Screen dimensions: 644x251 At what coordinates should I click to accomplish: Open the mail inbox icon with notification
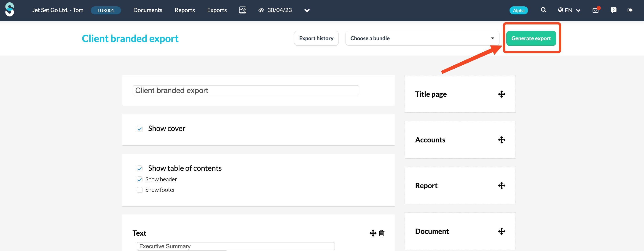(x=596, y=10)
